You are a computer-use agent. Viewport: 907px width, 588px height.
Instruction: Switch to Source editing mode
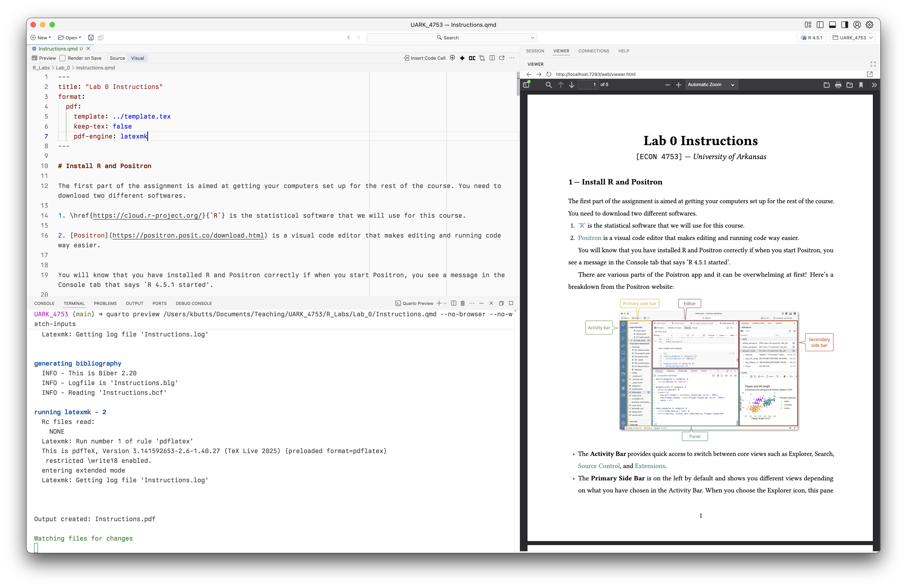coord(117,58)
